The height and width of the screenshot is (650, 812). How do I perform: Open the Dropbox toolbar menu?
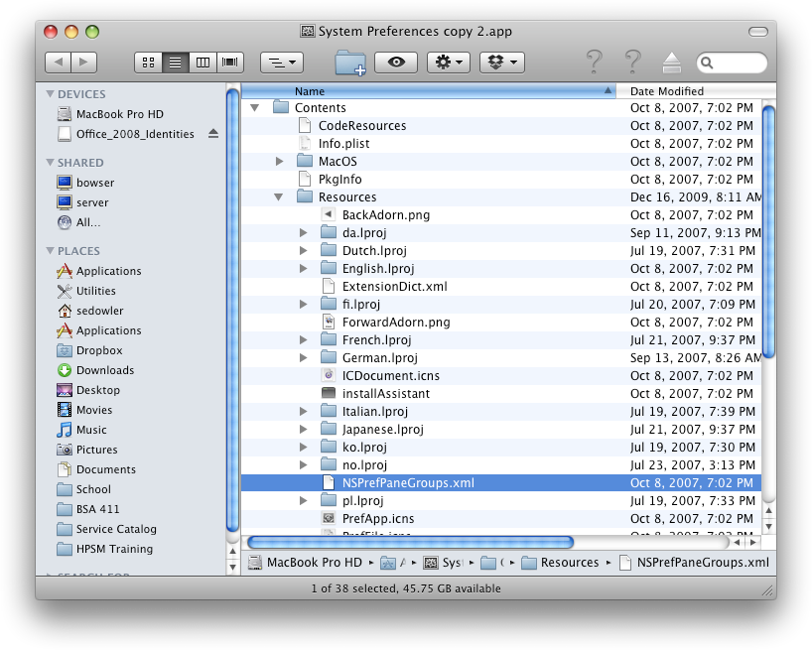(x=502, y=63)
